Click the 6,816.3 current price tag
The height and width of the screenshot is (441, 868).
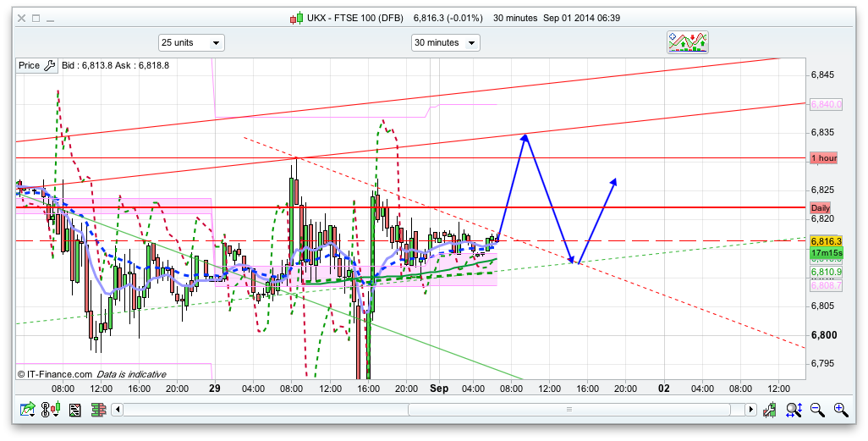click(826, 241)
